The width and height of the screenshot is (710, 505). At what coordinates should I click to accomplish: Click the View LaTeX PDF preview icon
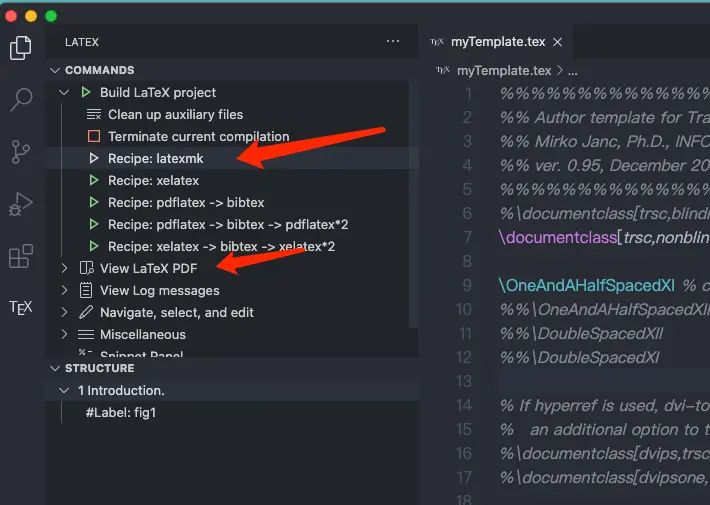[86, 268]
